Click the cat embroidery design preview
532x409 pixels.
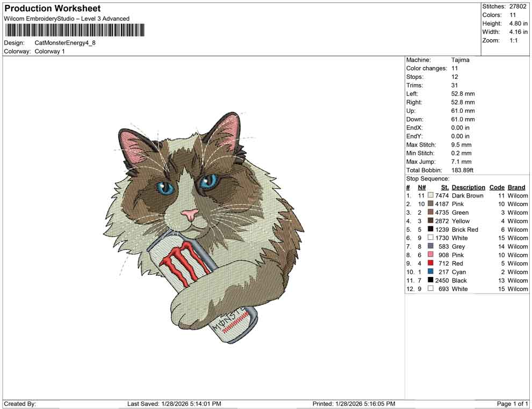coord(204,227)
